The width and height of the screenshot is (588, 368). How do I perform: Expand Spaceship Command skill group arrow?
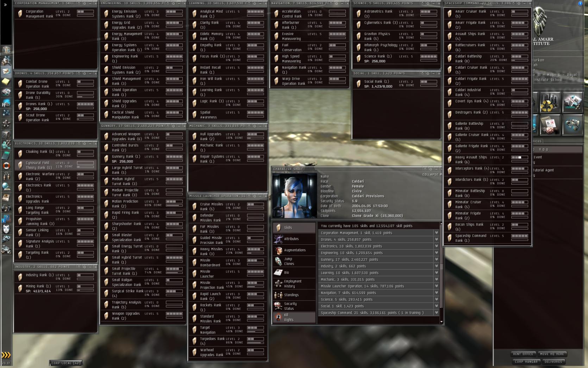point(437,313)
